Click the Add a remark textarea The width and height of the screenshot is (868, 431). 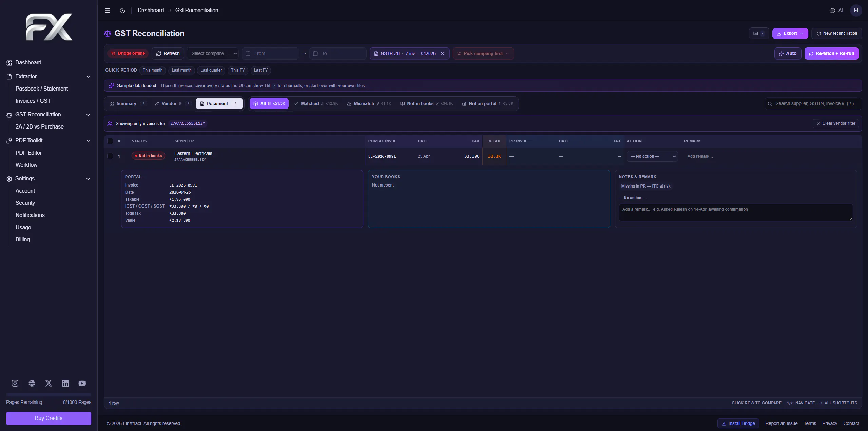tap(736, 213)
